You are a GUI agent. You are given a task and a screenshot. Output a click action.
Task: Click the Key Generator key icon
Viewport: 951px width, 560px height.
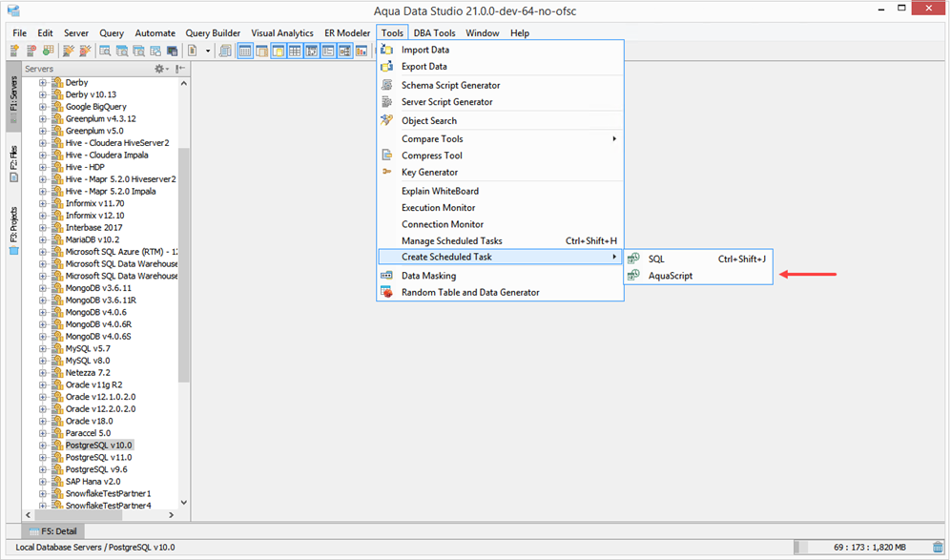point(387,172)
